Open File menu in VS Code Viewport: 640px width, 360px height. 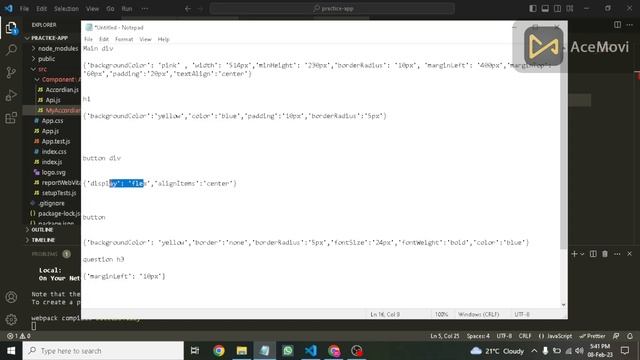click(24, 9)
